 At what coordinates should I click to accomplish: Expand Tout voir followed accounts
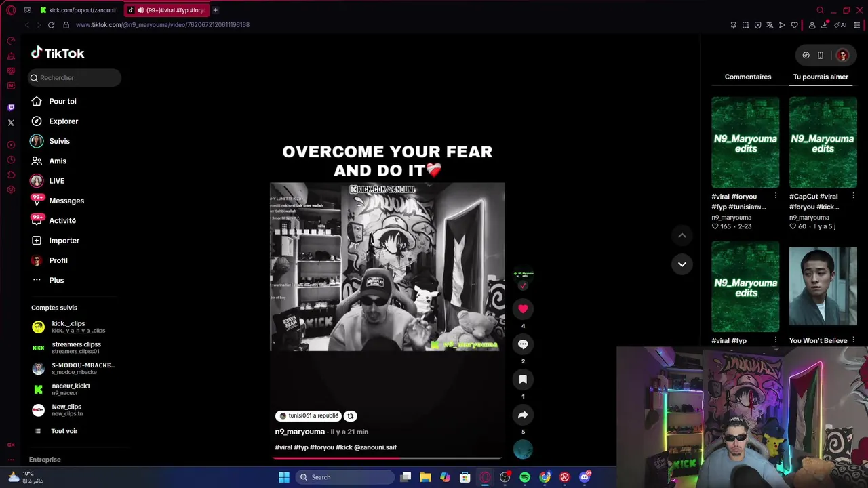click(64, 431)
